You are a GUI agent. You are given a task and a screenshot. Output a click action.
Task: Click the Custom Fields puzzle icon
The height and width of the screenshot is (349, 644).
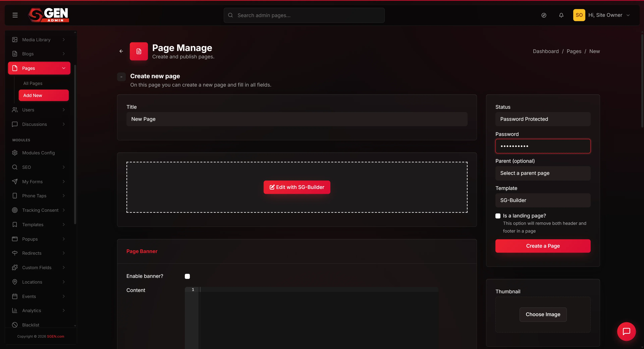[15, 268]
